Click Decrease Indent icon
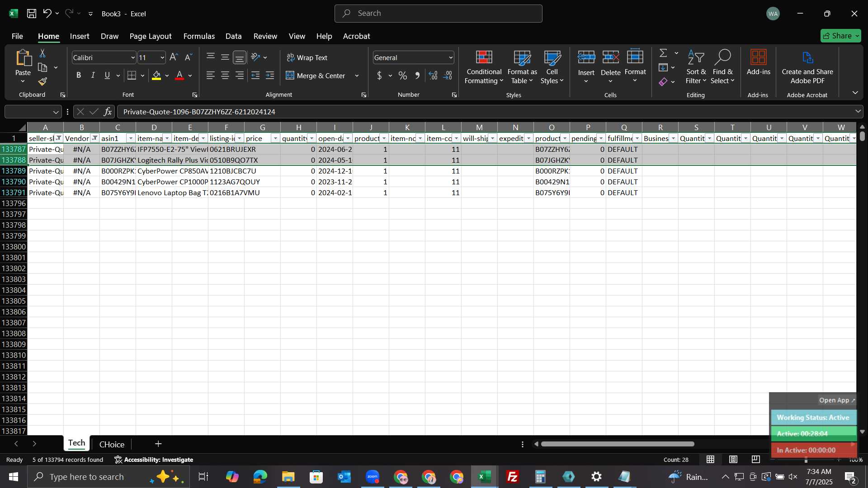 [x=255, y=75]
